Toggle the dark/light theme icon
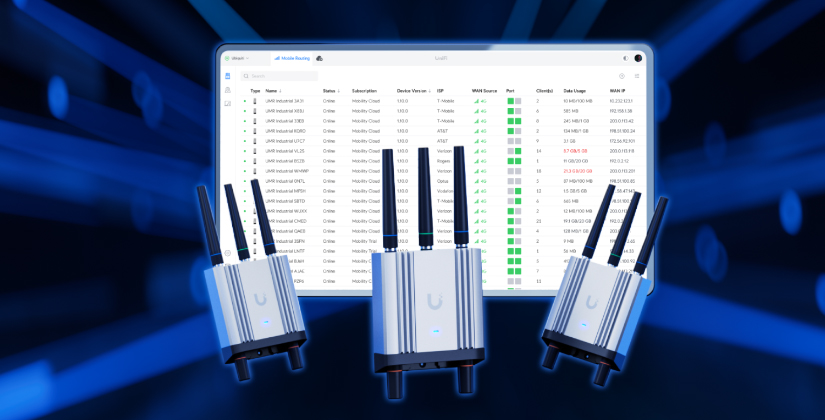 tap(626, 58)
